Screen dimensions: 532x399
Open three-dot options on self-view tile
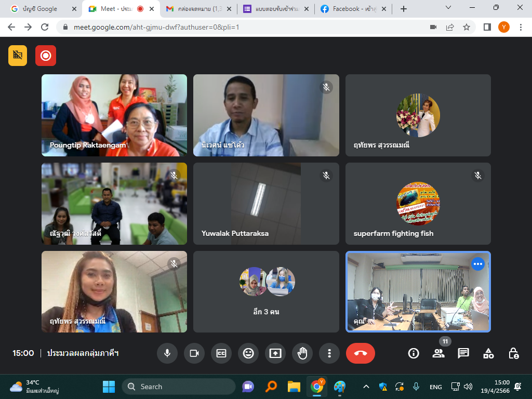coord(478,264)
